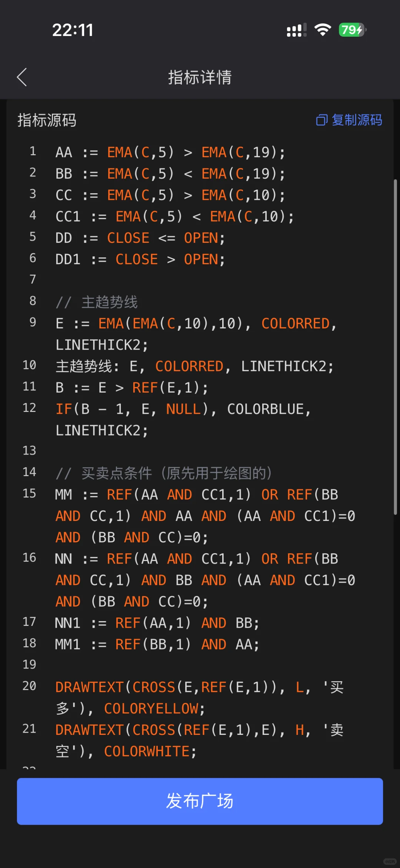The image size is (400, 868).
Task: Tap the line NN1 := REF(AA,1) AND BB
Action: [x=157, y=623]
